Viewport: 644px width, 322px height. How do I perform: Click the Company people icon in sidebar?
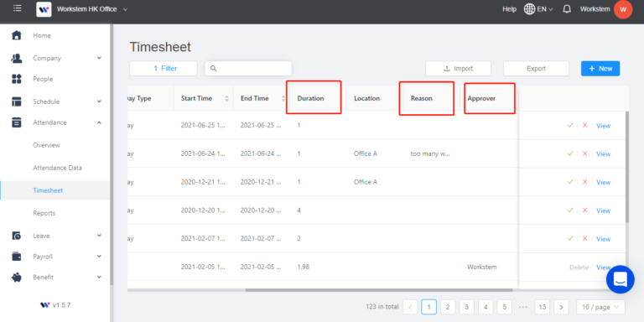point(17,59)
